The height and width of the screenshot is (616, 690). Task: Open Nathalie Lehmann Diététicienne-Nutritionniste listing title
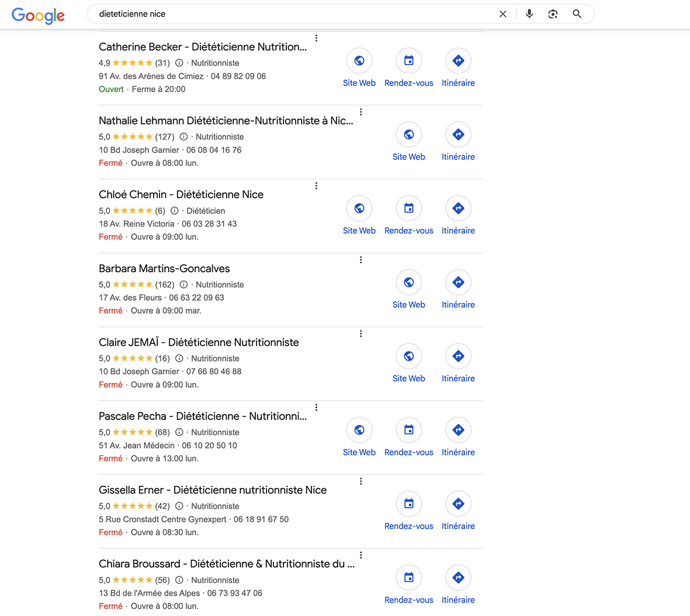226,121
